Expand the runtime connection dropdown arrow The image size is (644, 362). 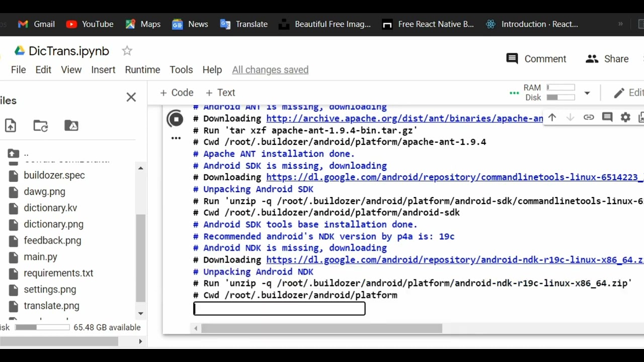tap(587, 93)
